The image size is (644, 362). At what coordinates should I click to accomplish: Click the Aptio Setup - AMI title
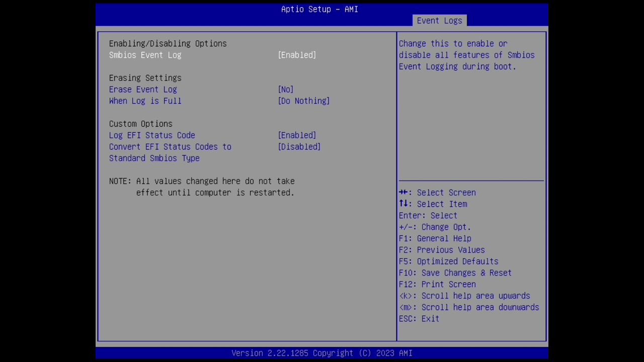pyautogui.click(x=319, y=9)
